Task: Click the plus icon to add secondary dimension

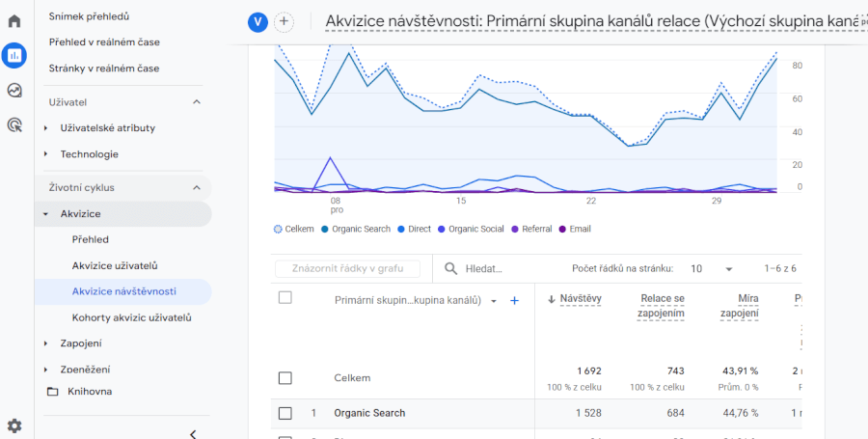Action: (x=514, y=301)
